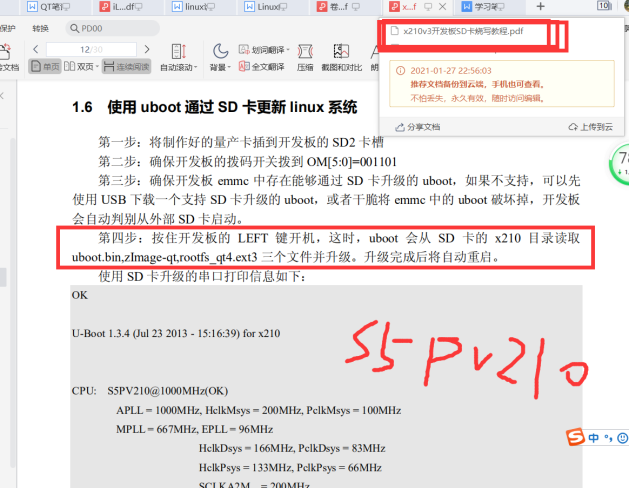The width and height of the screenshot is (630, 488).
Task: Click the 2021-01-27 22:56:03 timestamp
Action: coord(451,71)
